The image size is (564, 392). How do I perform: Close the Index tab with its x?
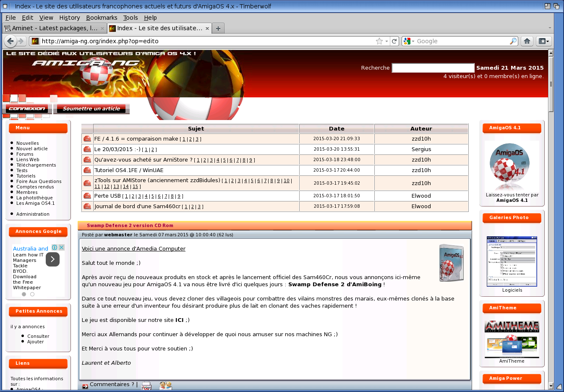click(207, 29)
